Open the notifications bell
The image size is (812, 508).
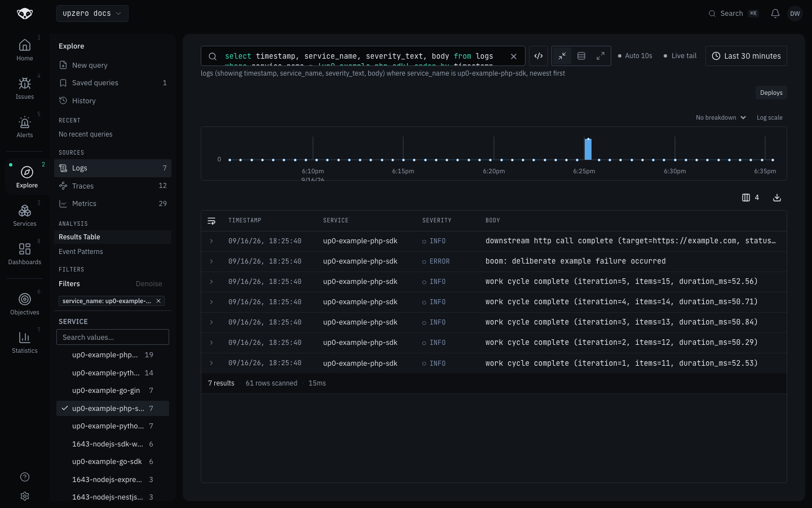pos(775,14)
